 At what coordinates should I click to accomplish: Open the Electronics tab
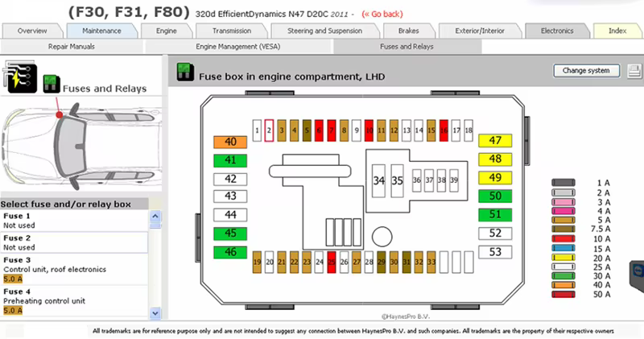coord(557,31)
